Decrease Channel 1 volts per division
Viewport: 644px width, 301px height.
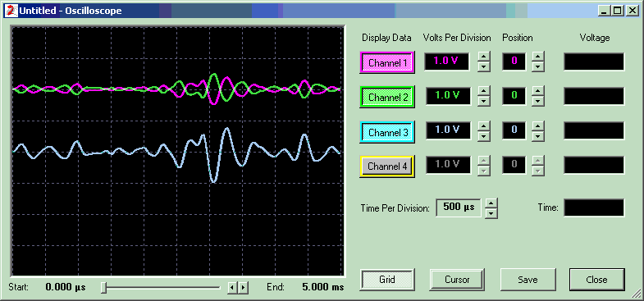484,66
